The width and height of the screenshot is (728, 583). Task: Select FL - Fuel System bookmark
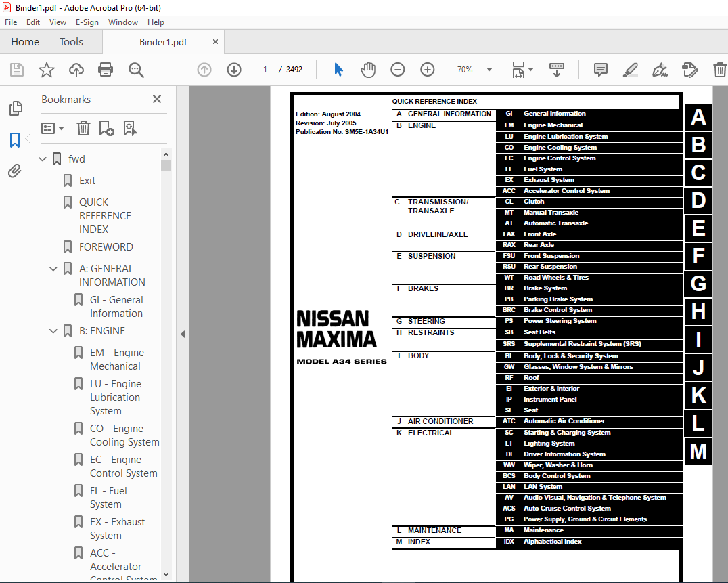pyautogui.click(x=109, y=498)
